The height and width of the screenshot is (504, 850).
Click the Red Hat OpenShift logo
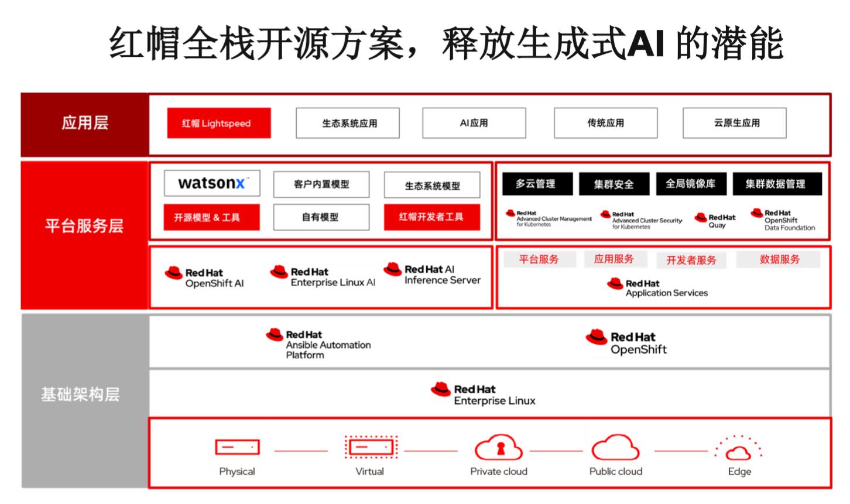click(627, 342)
